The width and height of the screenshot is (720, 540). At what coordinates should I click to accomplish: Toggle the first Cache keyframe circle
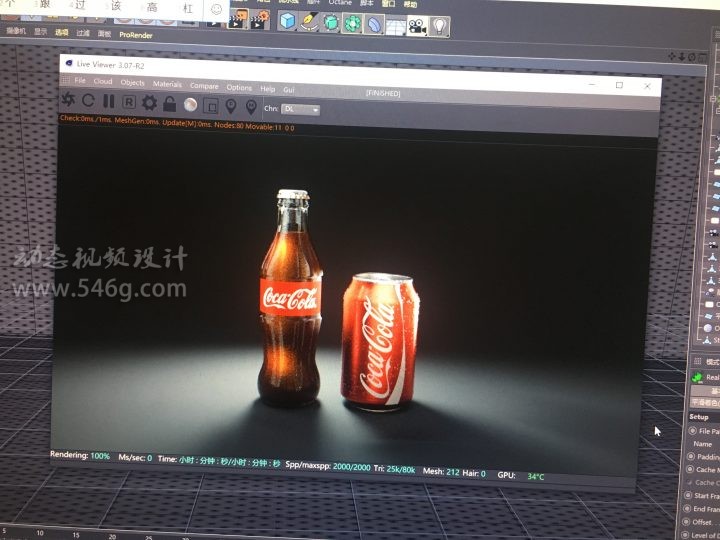pos(690,469)
